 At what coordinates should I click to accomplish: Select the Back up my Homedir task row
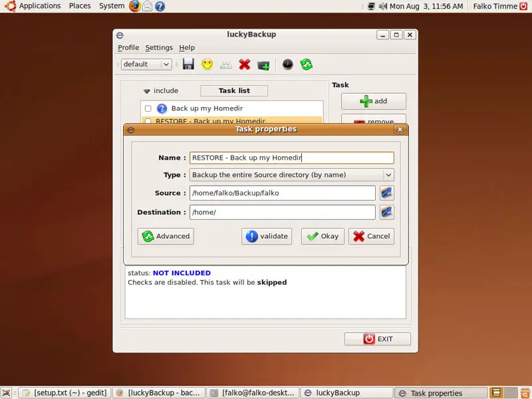(x=231, y=108)
